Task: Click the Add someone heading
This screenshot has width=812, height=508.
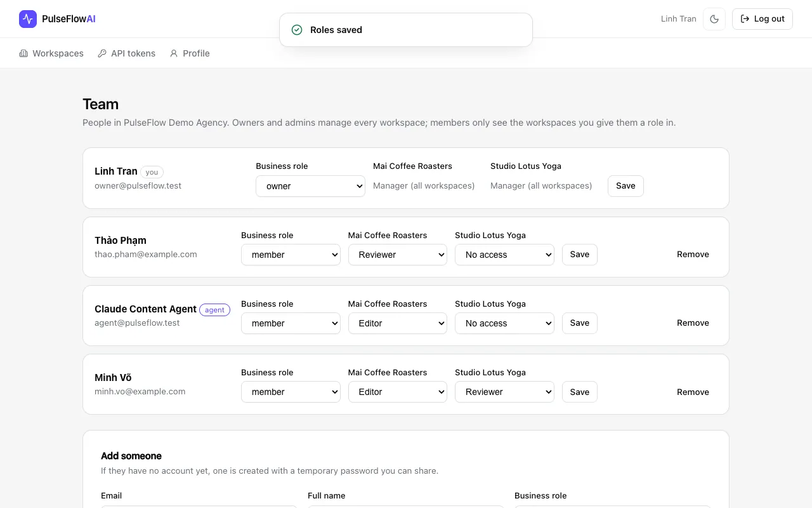Action: [131, 456]
